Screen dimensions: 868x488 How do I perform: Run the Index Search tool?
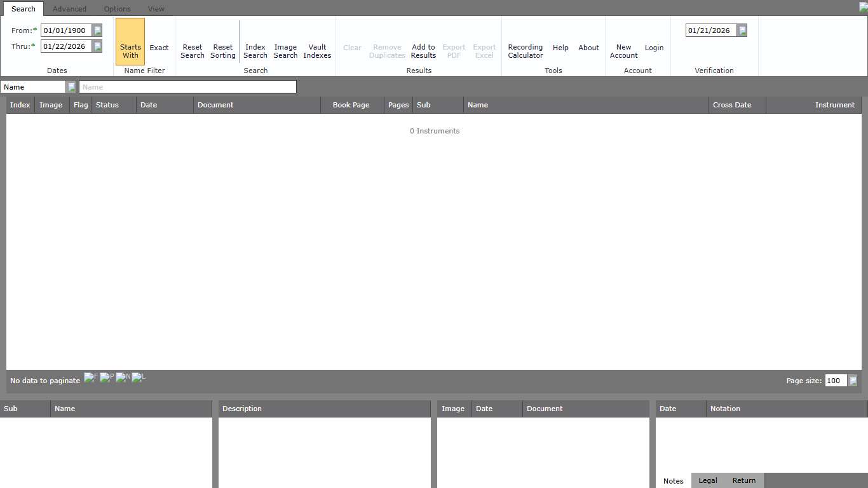tap(255, 51)
